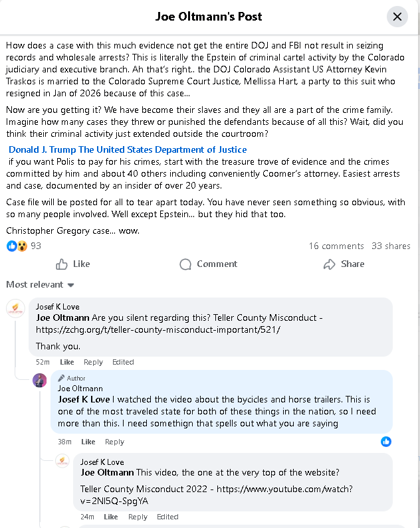
Task: Click the thumbs-up Like icon on post
Action: click(x=62, y=264)
